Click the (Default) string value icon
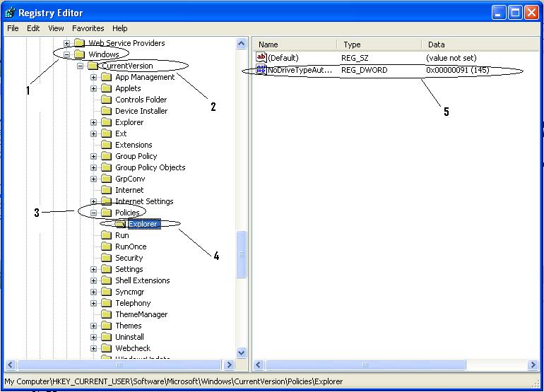The width and height of the screenshot is (544, 392). point(261,57)
